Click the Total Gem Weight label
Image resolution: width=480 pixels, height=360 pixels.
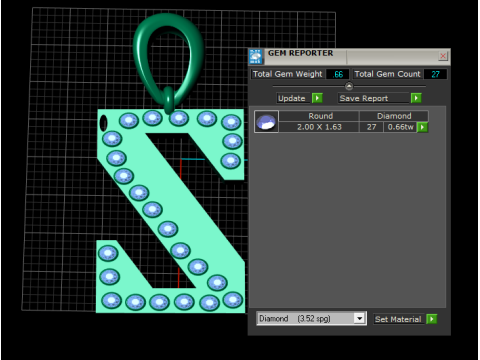click(288, 74)
